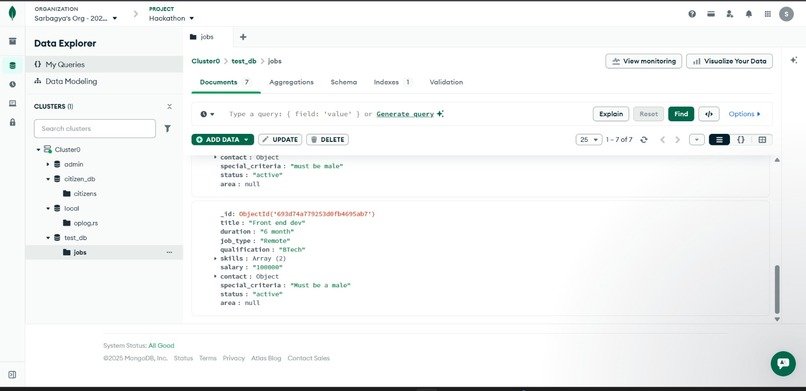Expand contact Object in Front end dev document
Viewport: 806px width, 391px height.
(215, 276)
